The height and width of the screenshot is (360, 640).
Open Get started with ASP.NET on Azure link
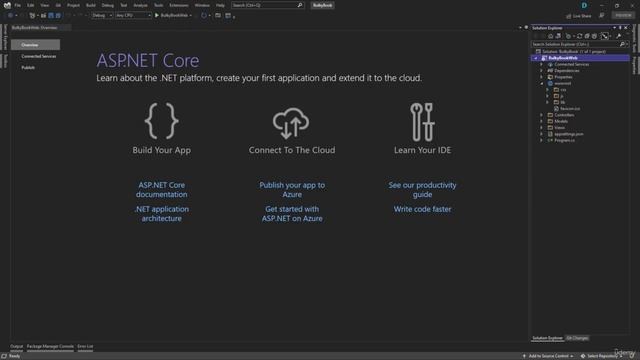tap(292, 213)
